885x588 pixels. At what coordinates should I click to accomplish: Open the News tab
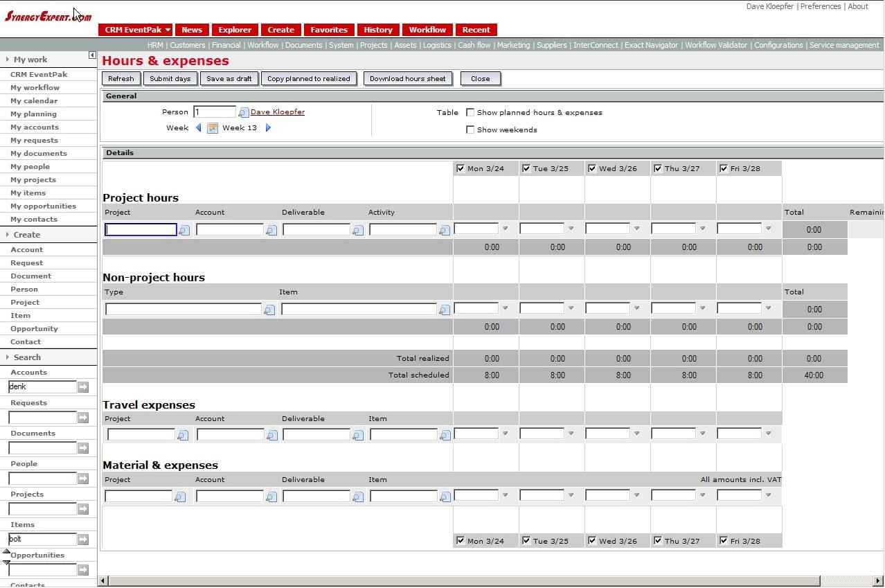[192, 30]
